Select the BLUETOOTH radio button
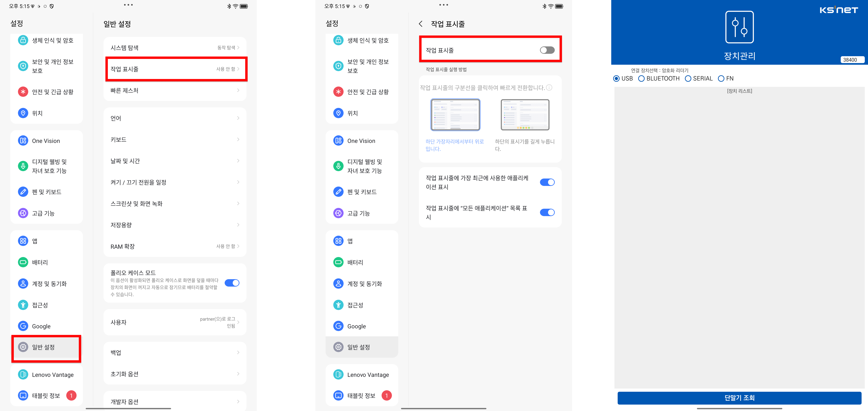 (642, 79)
